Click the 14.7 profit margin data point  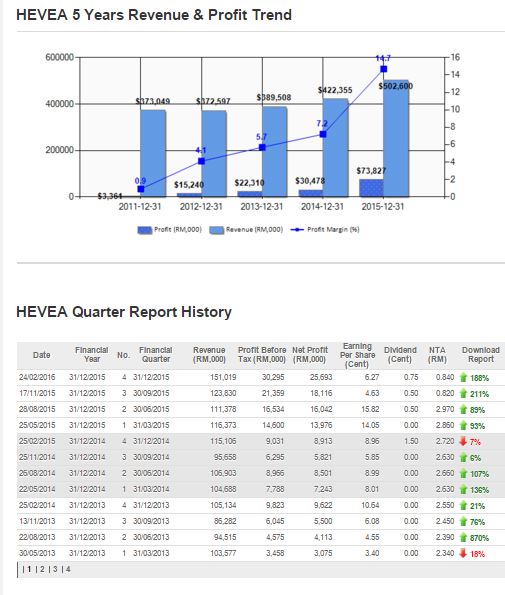coord(384,69)
